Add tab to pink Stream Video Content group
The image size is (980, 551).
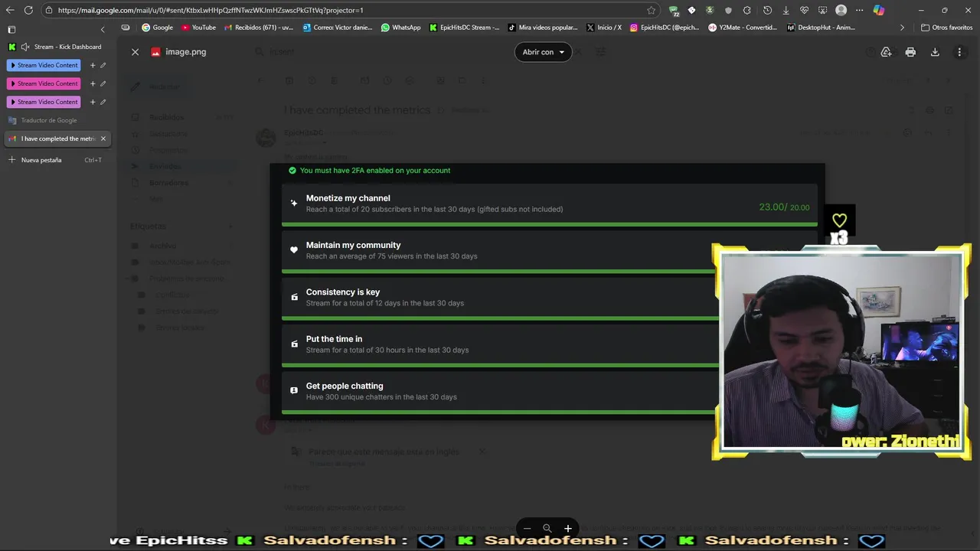93,83
